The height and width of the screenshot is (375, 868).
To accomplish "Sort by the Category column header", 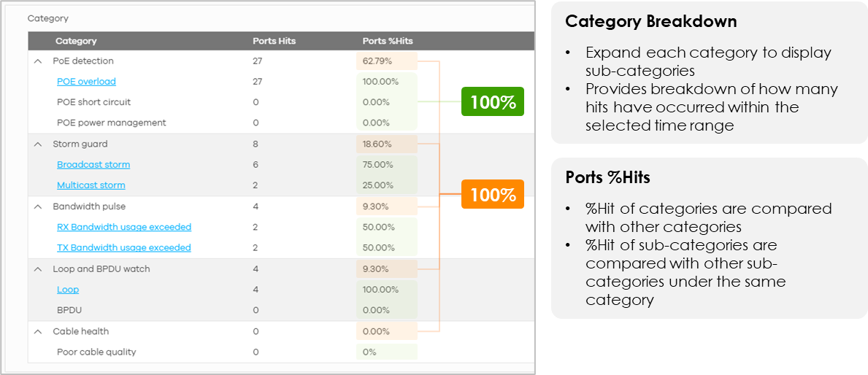I will [x=76, y=41].
